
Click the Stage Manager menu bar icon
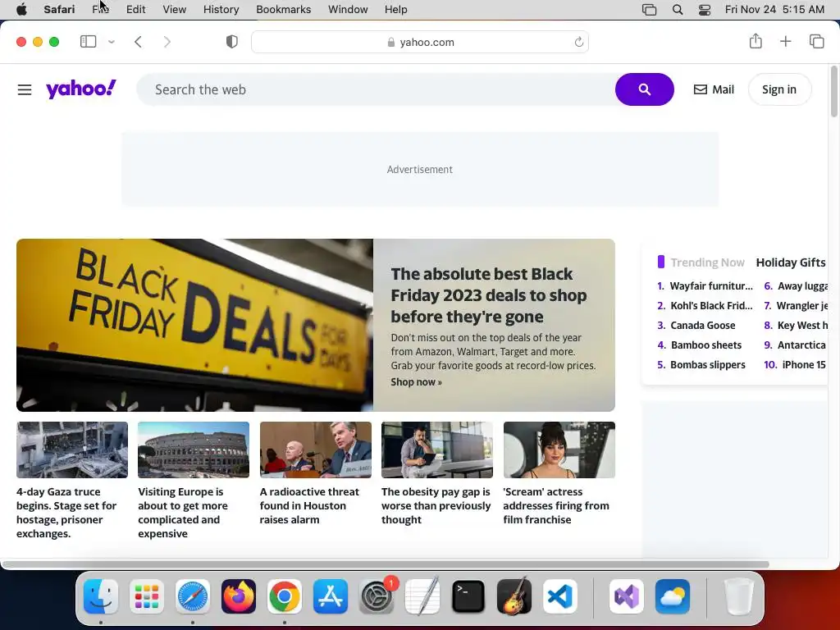(x=650, y=10)
